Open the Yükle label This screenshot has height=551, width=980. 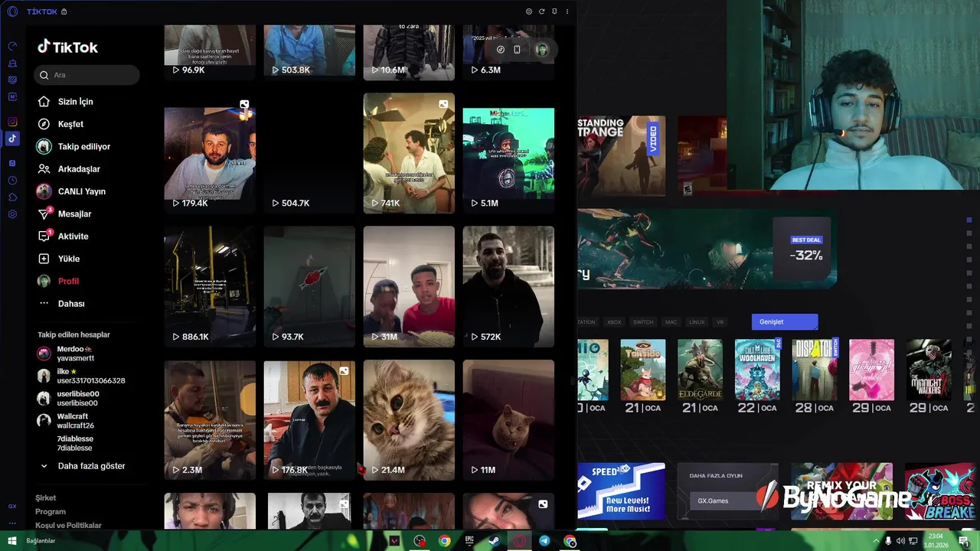69,259
